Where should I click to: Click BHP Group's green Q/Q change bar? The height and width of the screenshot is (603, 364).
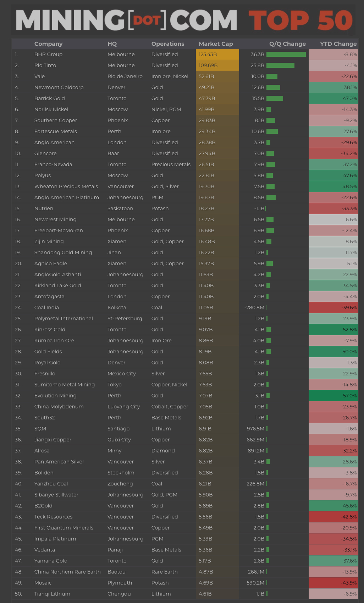pos(286,54)
